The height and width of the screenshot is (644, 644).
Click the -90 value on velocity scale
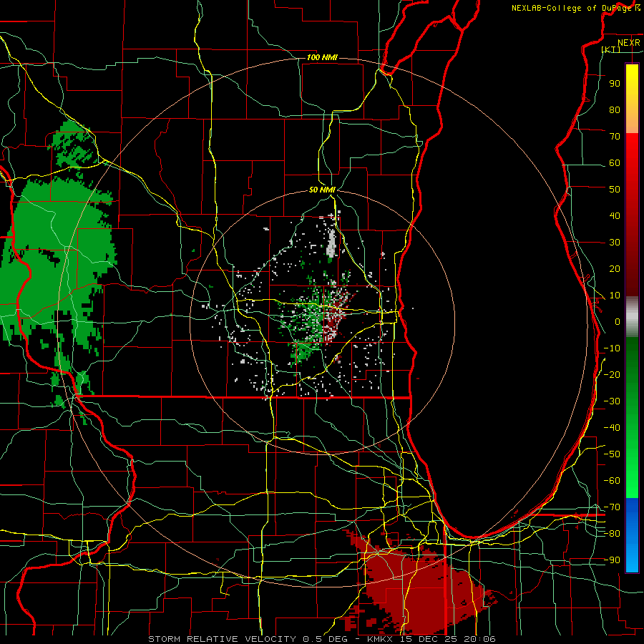[x=612, y=560]
